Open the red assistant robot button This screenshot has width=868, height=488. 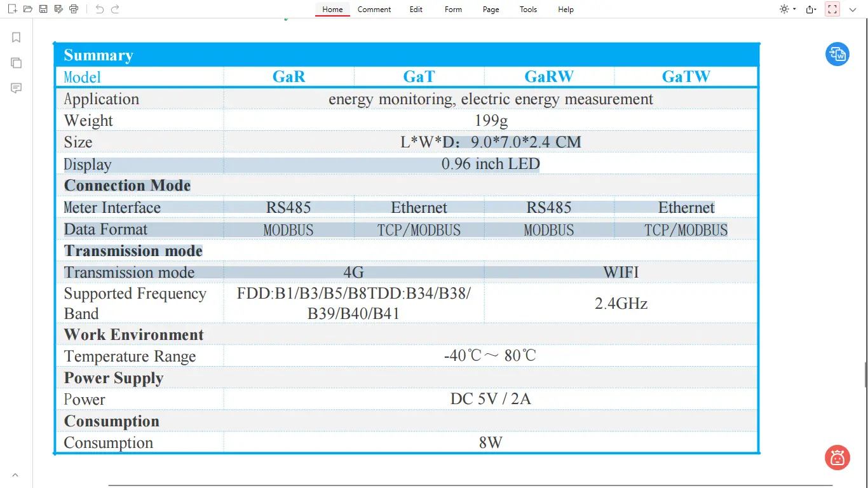[x=837, y=457]
